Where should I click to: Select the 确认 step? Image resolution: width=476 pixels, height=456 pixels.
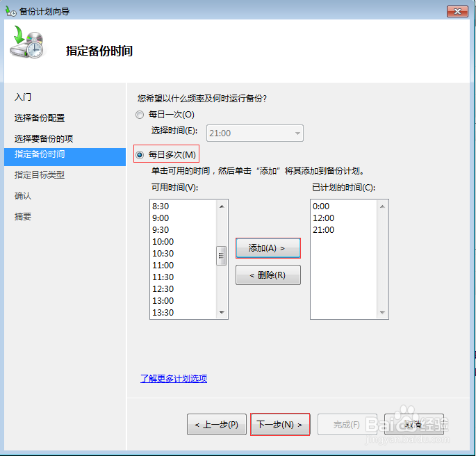23,196
